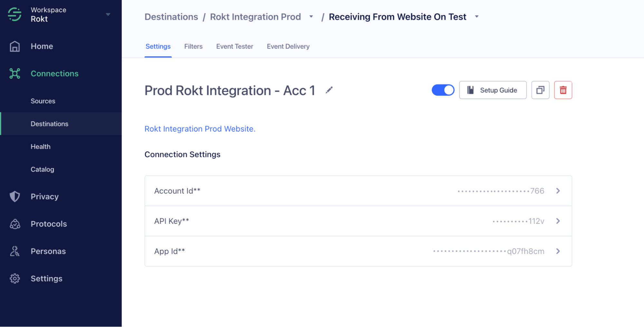Select Sources in the sidebar
Viewport: 644px width, 327px height.
tap(43, 101)
